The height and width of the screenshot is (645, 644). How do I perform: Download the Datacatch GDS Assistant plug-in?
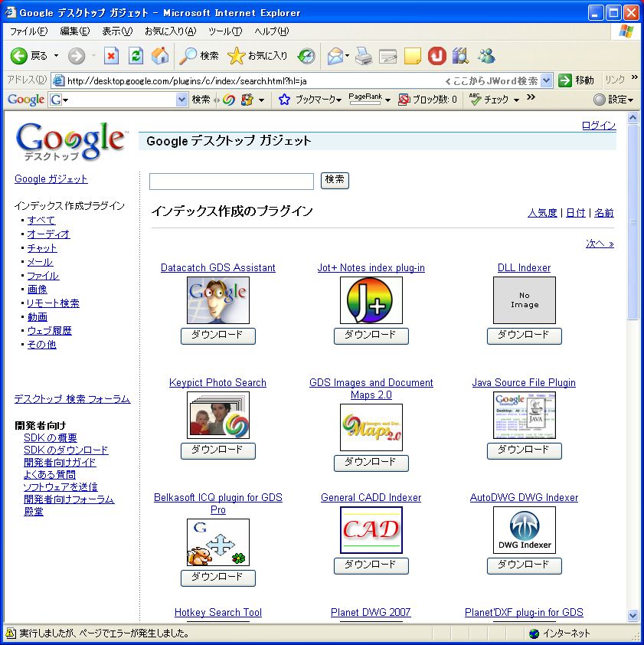[x=217, y=336]
